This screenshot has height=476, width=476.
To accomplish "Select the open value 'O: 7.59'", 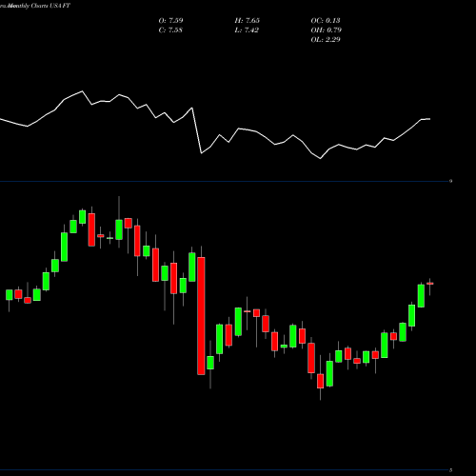I will pyautogui.click(x=170, y=20).
